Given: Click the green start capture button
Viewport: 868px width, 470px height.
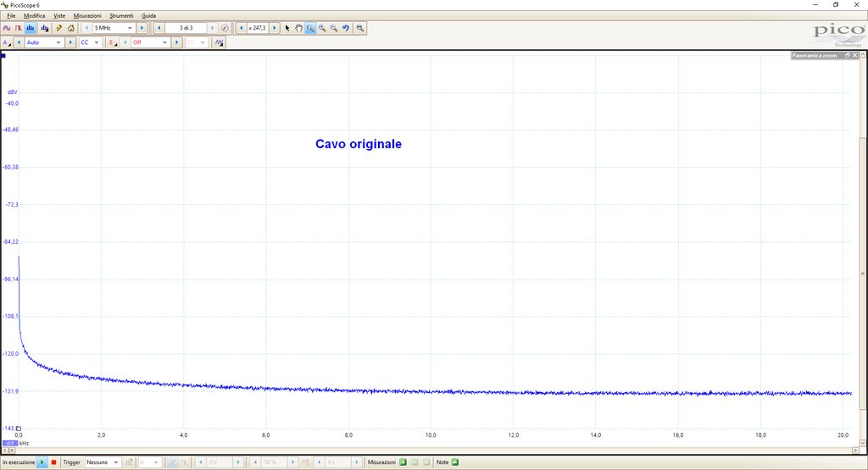Looking at the screenshot, I should tap(42, 462).
